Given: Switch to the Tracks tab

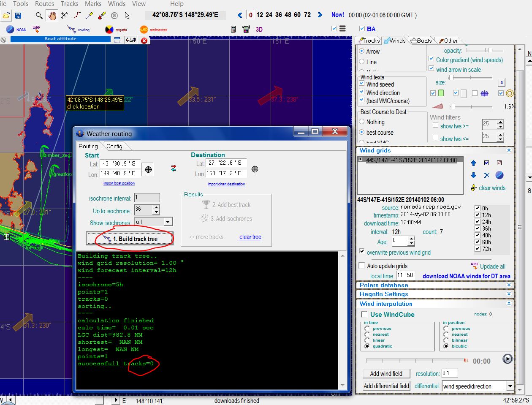Looking at the screenshot, I should click(x=369, y=41).
